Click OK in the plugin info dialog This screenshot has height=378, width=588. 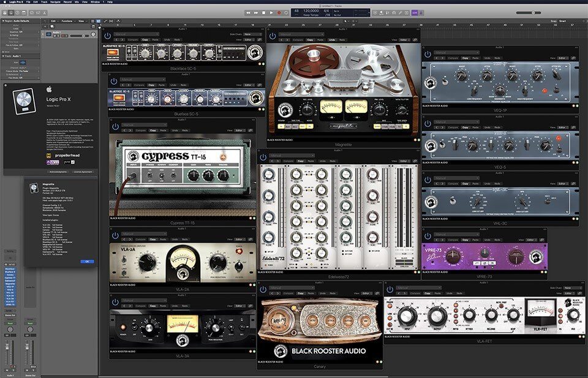87,261
